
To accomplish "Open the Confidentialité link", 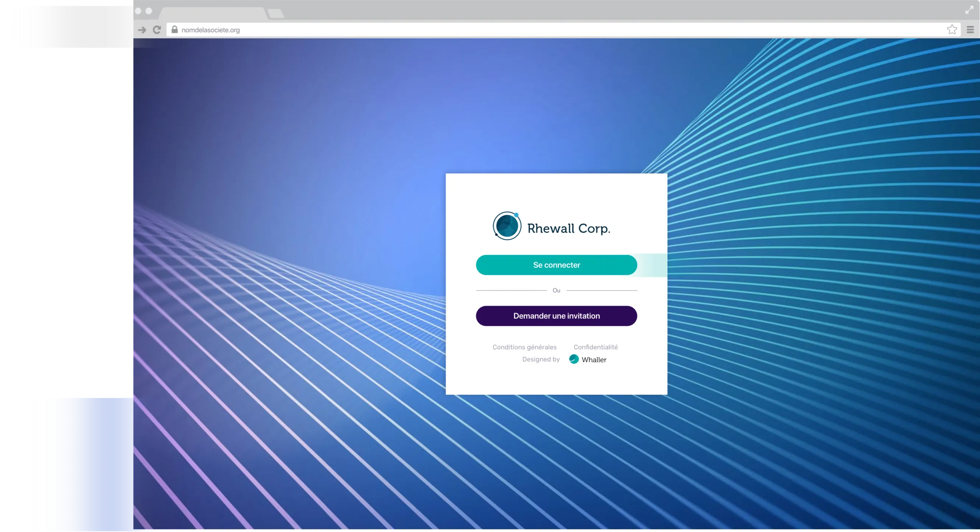I will point(595,347).
